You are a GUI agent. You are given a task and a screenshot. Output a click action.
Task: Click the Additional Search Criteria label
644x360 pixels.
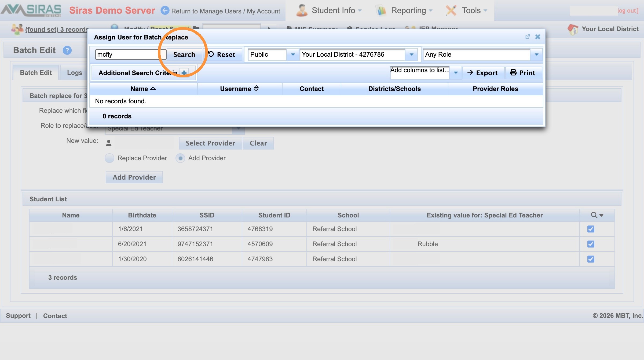coord(138,73)
